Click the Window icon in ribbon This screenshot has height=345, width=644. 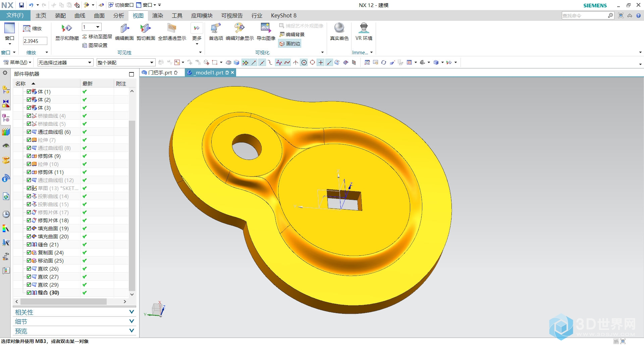[x=9, y=28]
